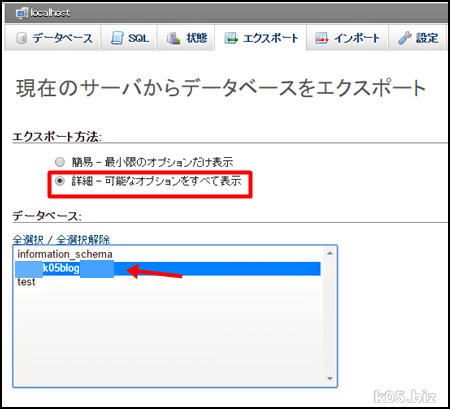This screenshot has width=450, height=409.
Task: Select the k05blog database entry
Action: [x=168, y=268]
